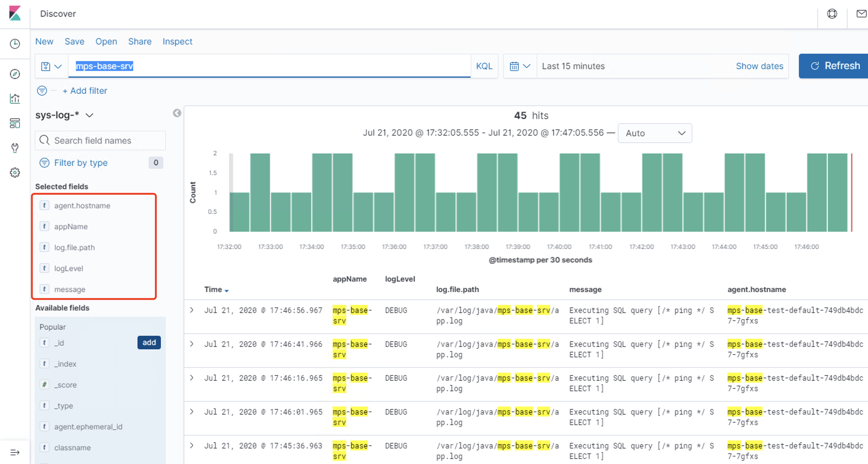Viewport: 868px width, 464px height.
Task: Open the Auto interval dropdown
Action: coord(654,133)
